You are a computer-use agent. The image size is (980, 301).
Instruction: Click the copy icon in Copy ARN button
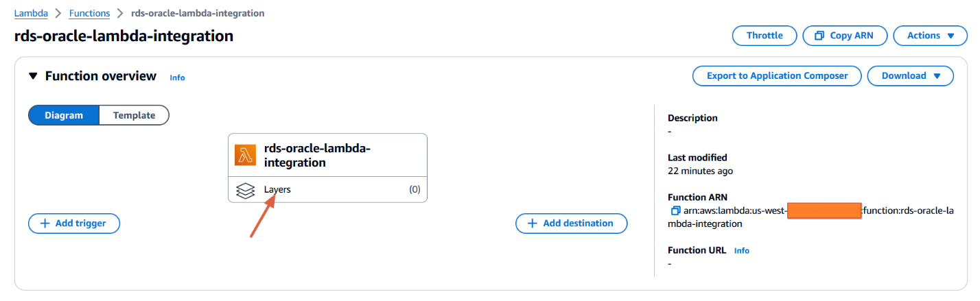pos(819,36)
